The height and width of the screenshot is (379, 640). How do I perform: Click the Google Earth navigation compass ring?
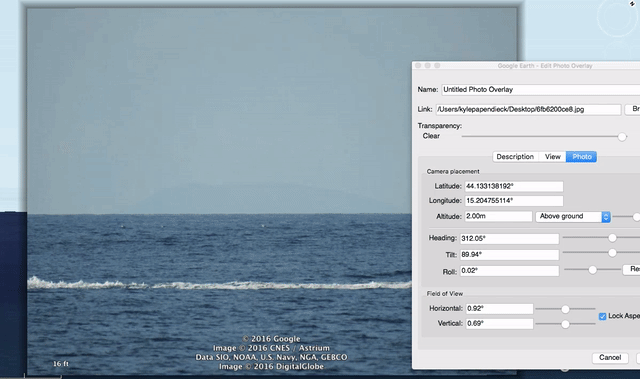click(x=617, y=16)
